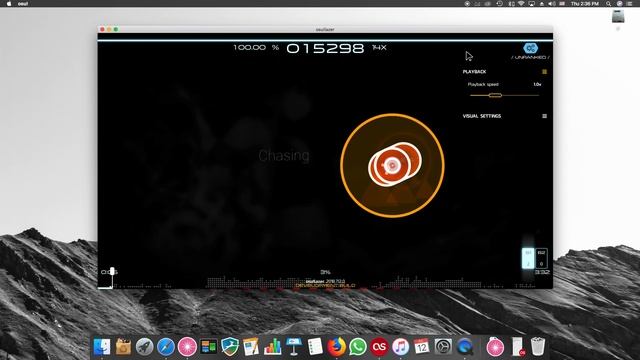The width and height of the screenshot is (640, 360).
Task: Click the song progress bar handle
Action: 112,272
